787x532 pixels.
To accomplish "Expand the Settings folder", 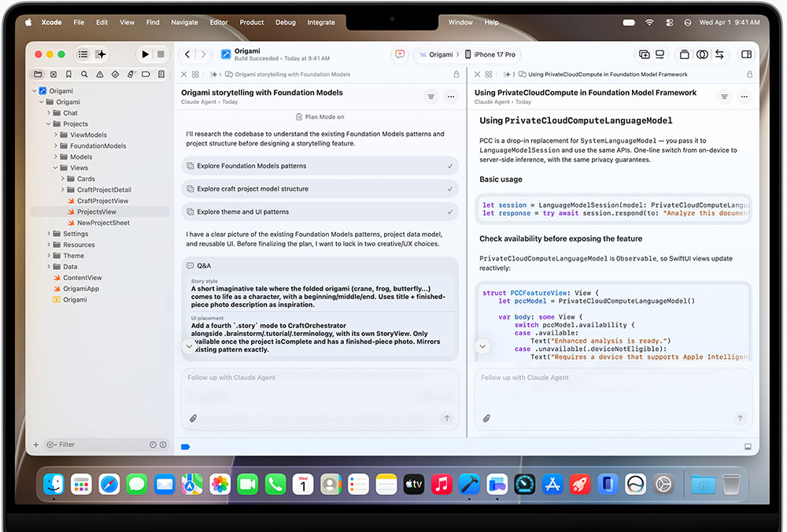I will [49, 234].
